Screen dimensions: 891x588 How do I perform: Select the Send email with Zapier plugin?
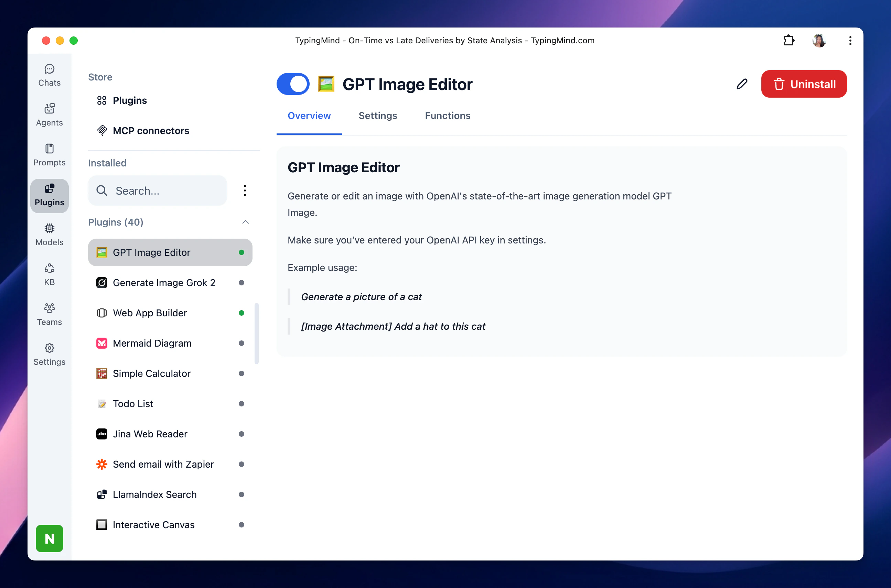(170, 464)
